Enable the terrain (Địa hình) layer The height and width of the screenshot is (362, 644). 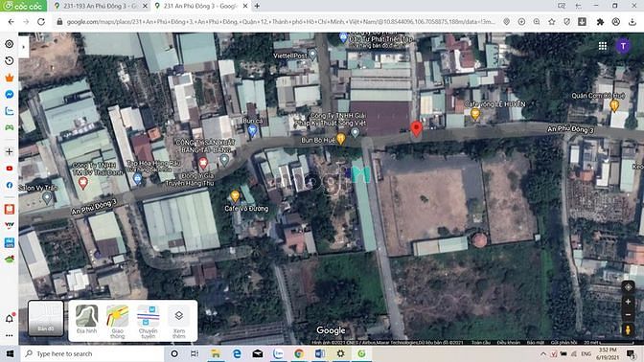point(86,321)
